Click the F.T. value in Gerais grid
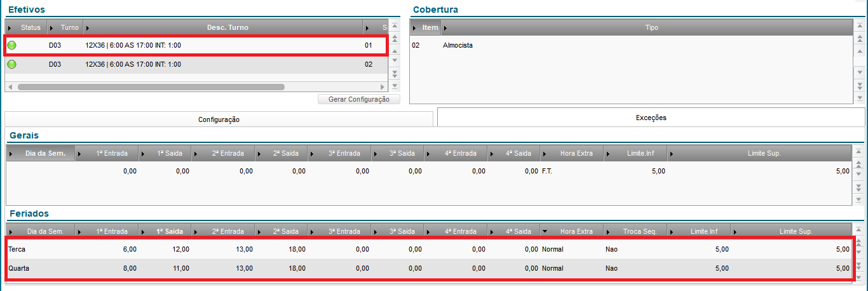Viewport: 868px width, 291px height. pyautogui.click(x=547, y=172)
